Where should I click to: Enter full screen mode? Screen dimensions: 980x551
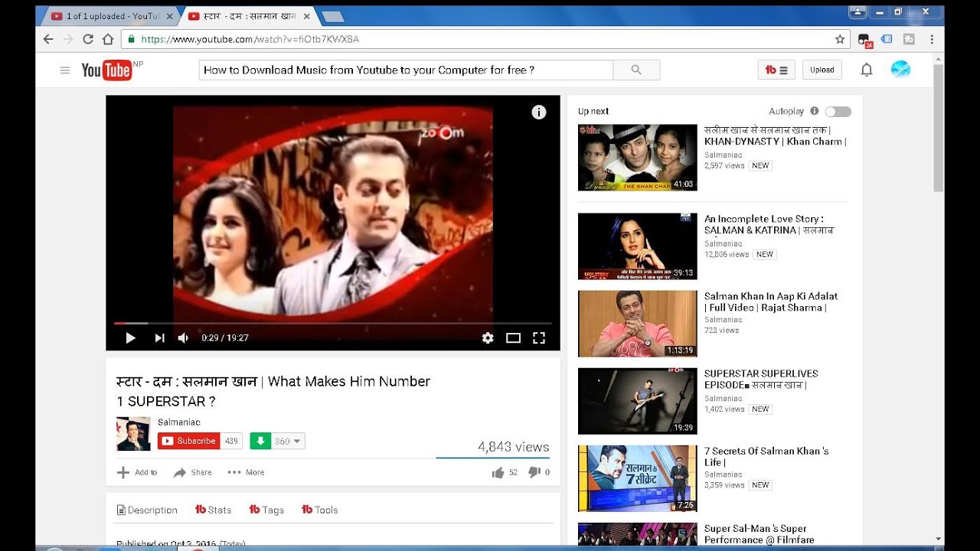pyautogui.click(x=539, y=337)
